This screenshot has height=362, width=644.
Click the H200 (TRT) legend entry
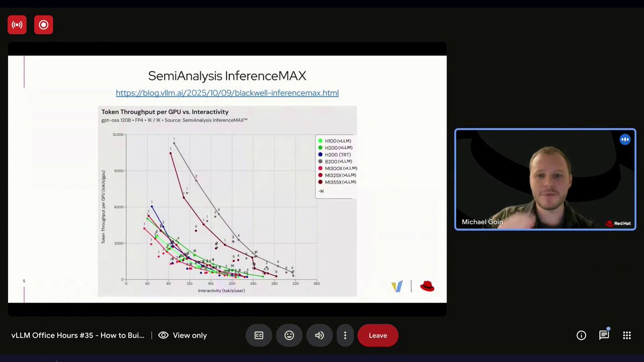(x=335, y=154)
